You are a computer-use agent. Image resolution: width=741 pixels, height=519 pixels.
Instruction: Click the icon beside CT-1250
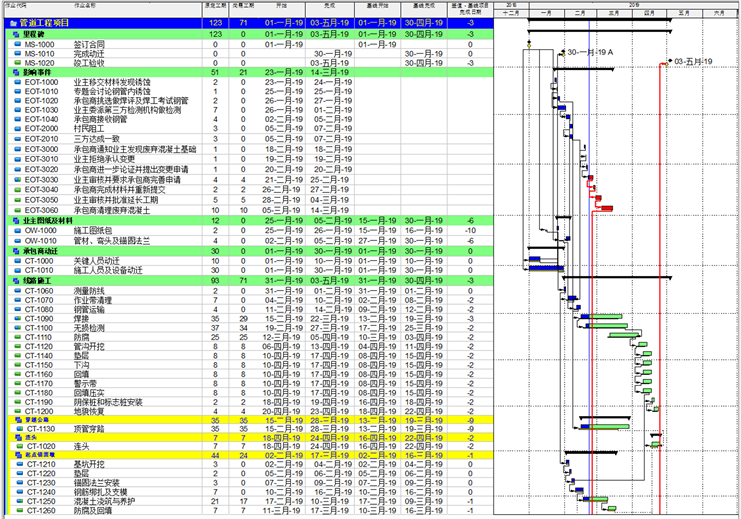(17, 502)
